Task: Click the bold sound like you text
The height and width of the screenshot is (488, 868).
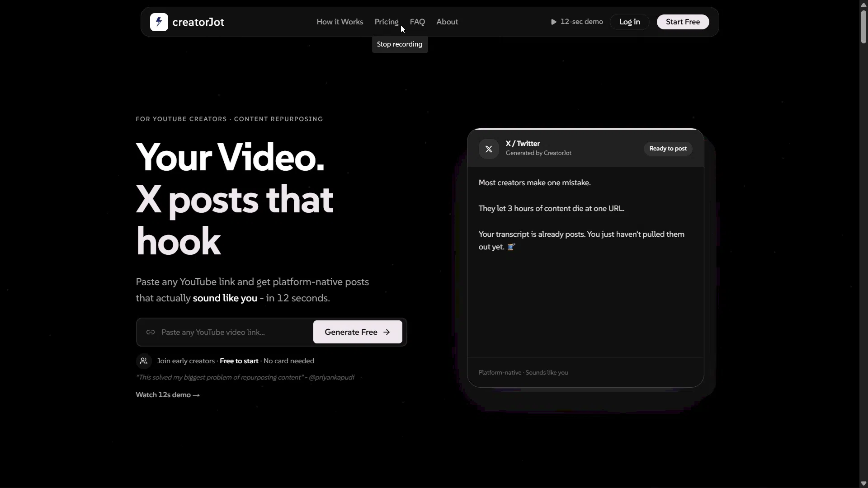Action: click(x=225, y=298)
